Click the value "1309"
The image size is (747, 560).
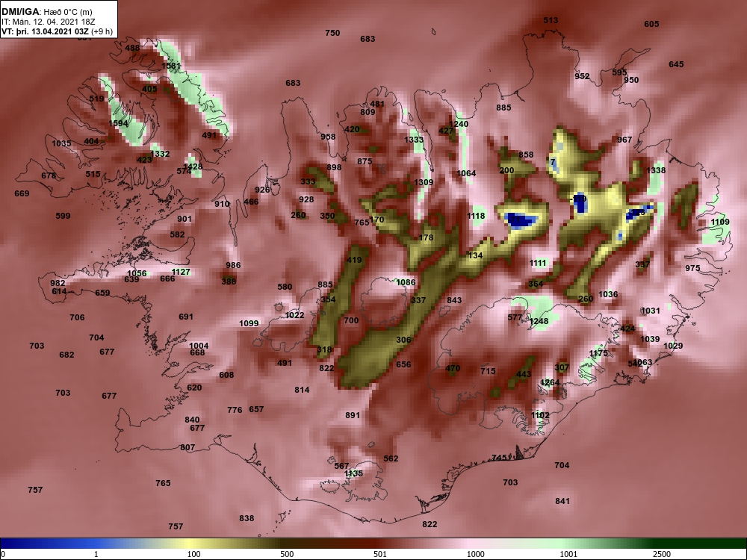[x=424, y=182]
